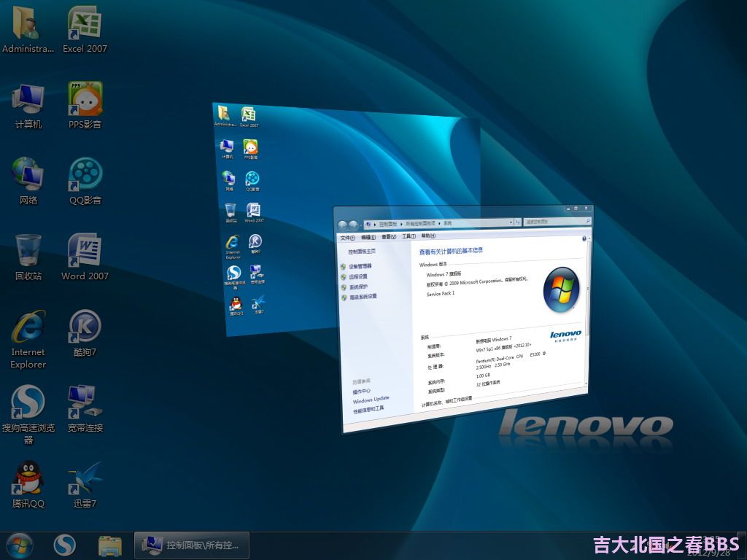Open the 帮助(H) menu

(x=428, y=236)
